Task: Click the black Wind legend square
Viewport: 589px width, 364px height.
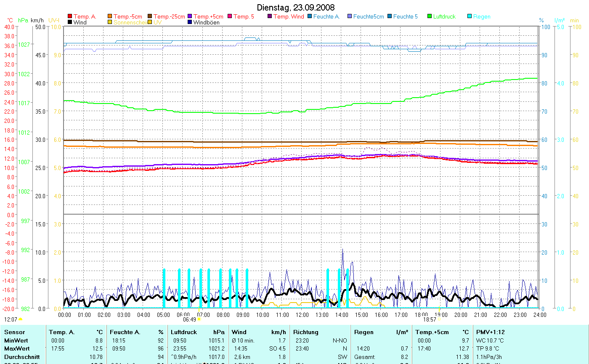Action: point(70,22)
